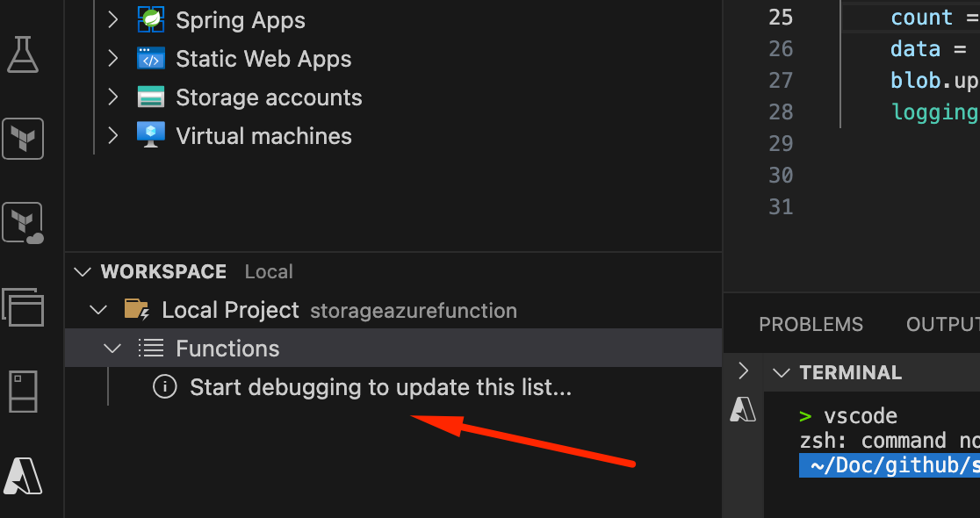This screenshot has width=980, height=518.
Task: Click Start debugging to update this list
Action: coord(380,387)
